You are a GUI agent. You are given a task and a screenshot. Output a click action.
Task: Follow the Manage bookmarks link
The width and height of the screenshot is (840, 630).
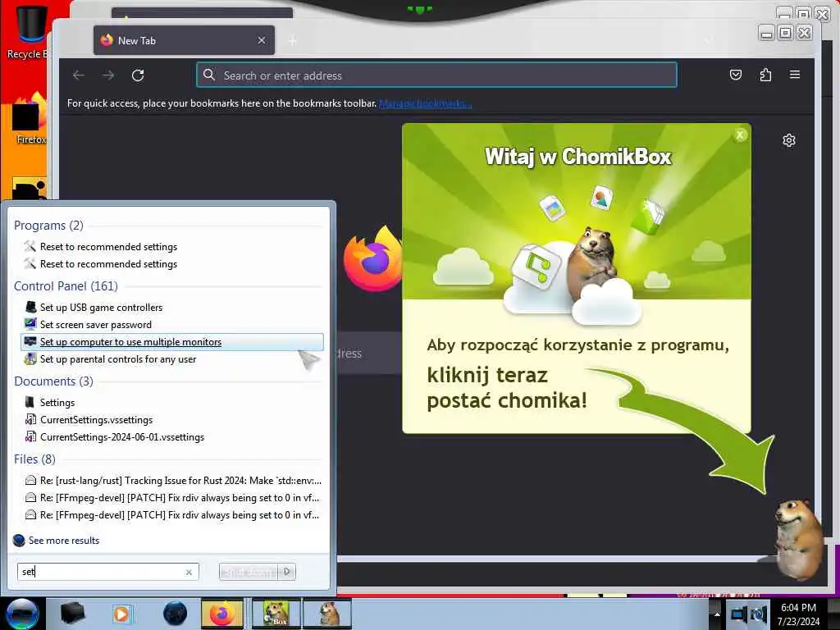tap(426, 103)
